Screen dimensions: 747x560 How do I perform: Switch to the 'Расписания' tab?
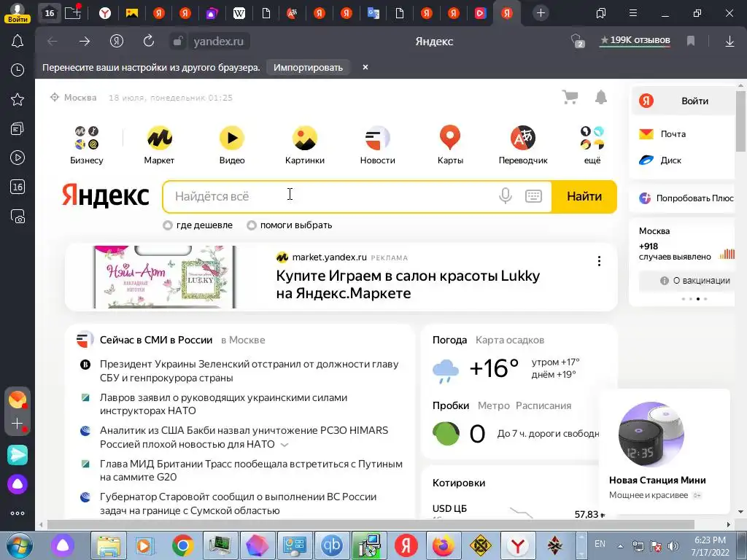pos(543,405)
